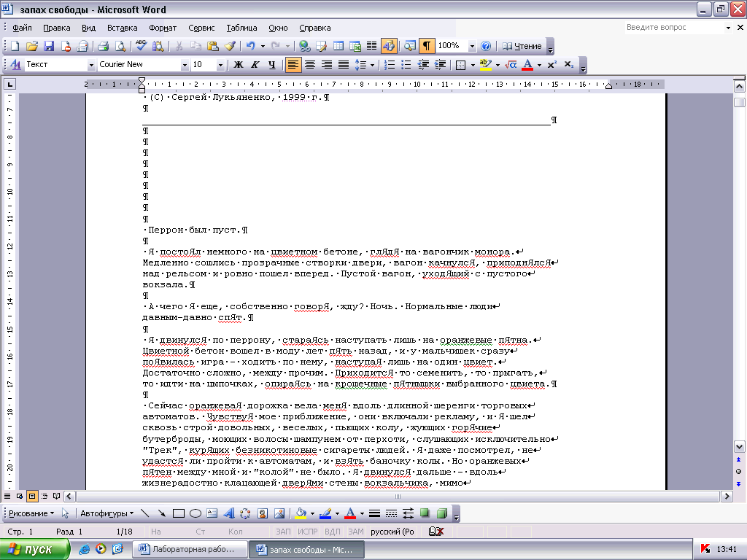Open the font size dropdown

tap(220, 65)
